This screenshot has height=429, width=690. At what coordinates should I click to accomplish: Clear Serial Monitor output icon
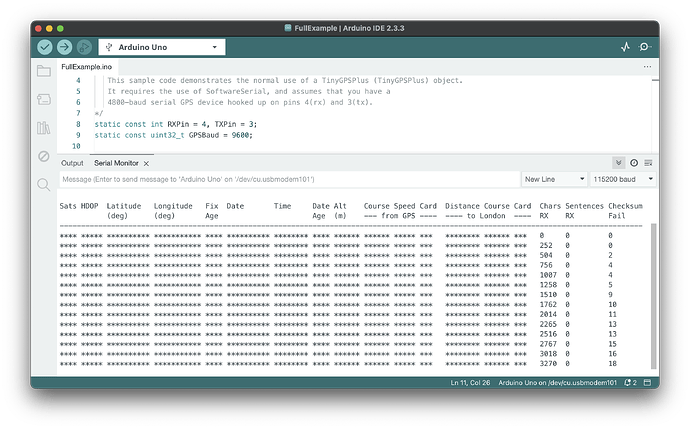coord(648,163)
